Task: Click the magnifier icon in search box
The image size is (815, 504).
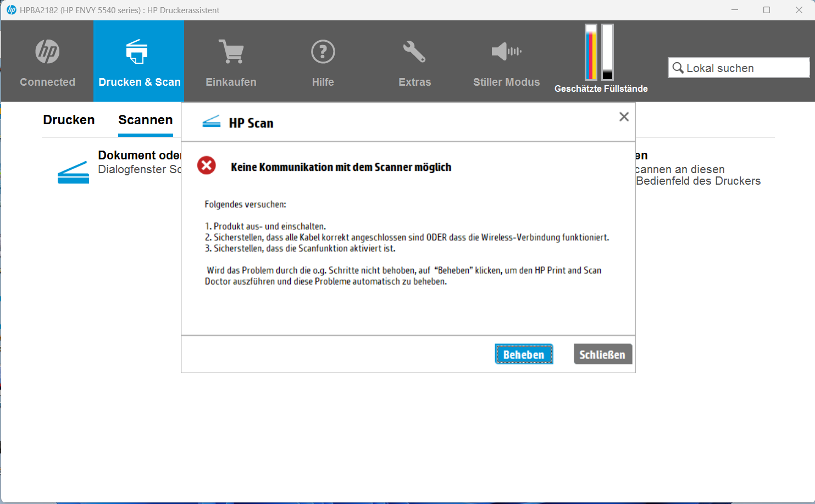Action: point(678,68)
